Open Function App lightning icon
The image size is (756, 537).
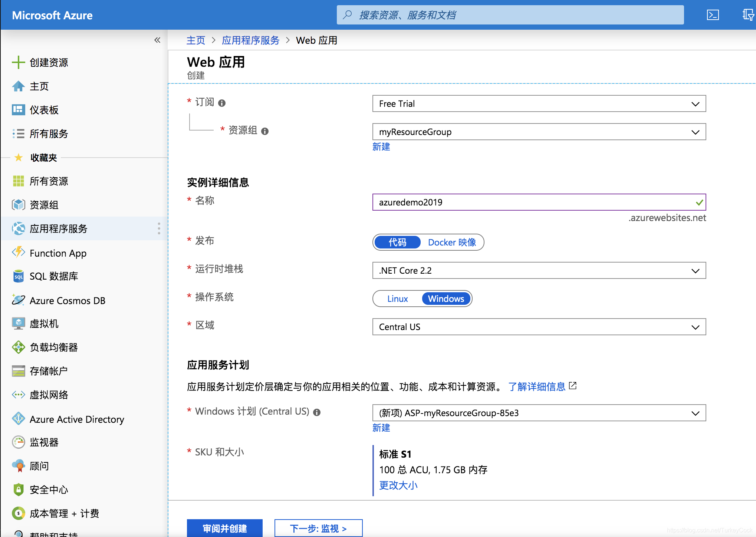coord(18,253)
